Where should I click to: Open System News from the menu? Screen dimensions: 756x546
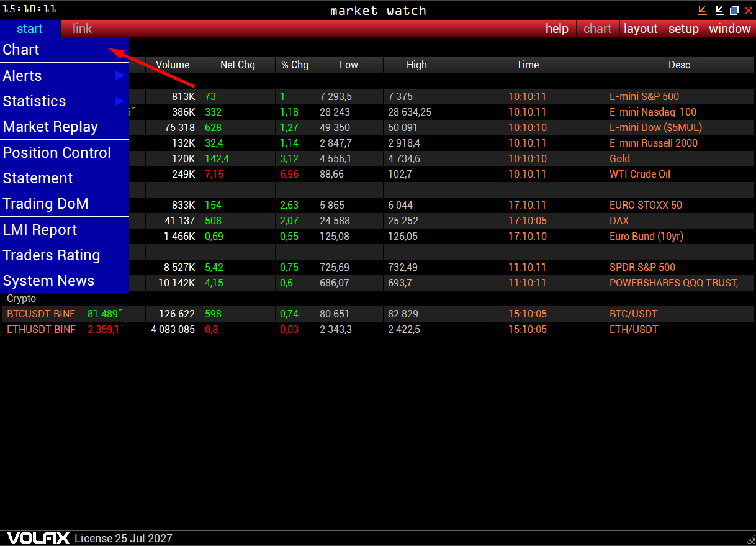(65, 281)
